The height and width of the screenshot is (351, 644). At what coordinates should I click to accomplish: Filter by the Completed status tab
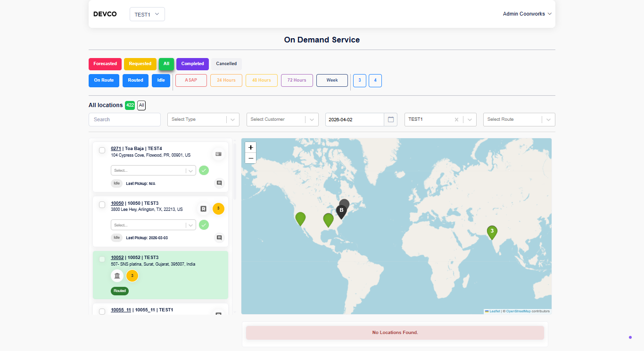point(192,64)
